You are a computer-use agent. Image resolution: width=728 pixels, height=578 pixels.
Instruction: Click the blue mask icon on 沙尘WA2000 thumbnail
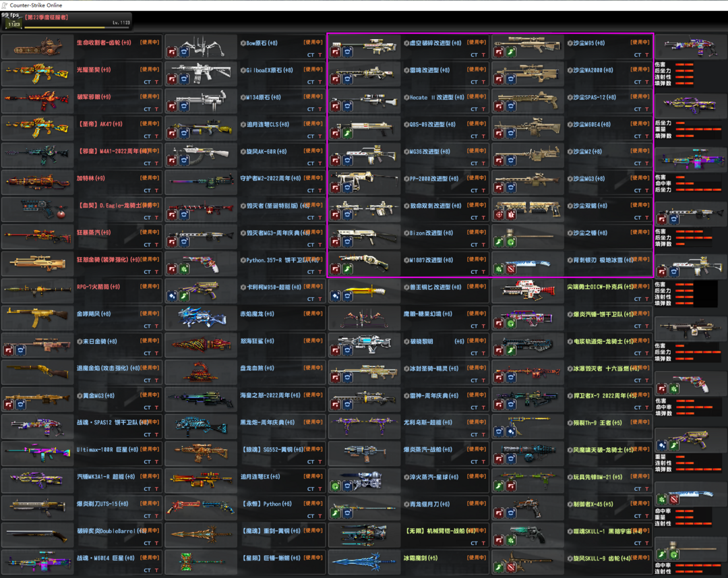click(x=511, y=79)
